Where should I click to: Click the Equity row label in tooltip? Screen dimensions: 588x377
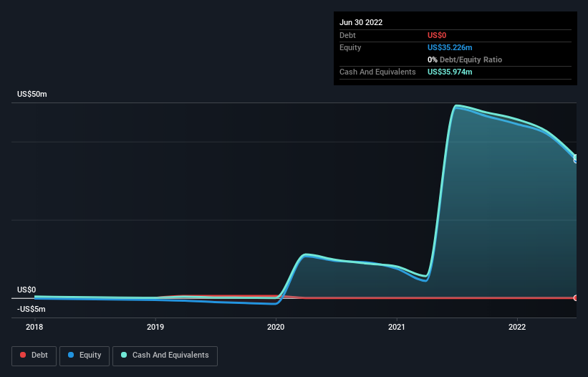[x=350, y=47]
